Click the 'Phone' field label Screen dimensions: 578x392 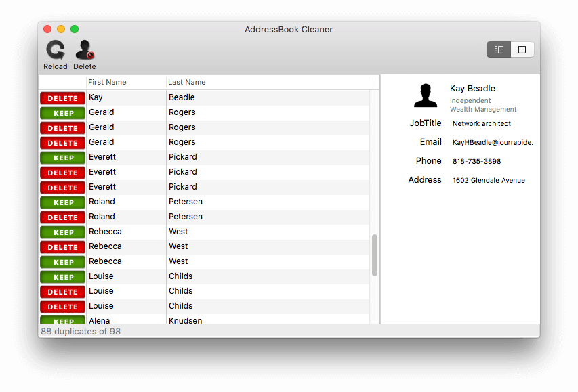[428, 160]
